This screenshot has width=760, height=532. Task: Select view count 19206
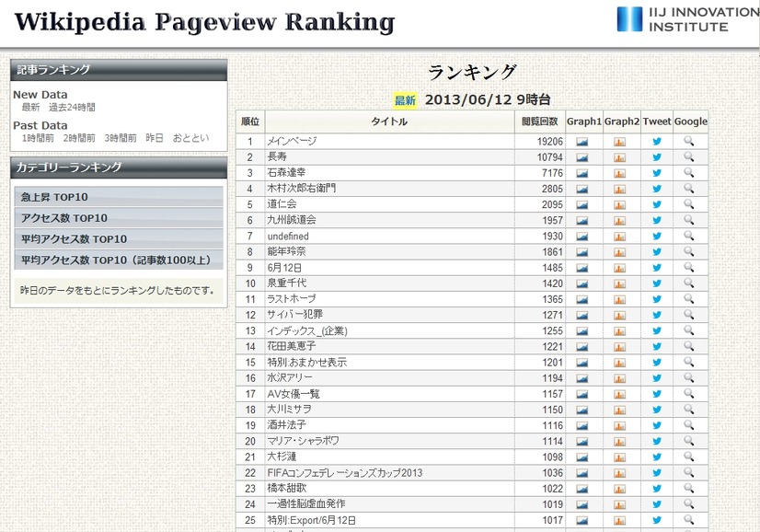550,142
